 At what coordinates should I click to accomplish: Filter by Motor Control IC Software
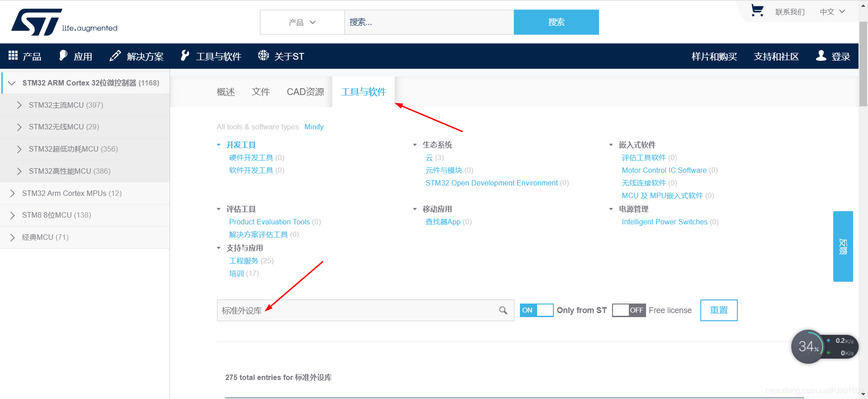coord(664,170)
